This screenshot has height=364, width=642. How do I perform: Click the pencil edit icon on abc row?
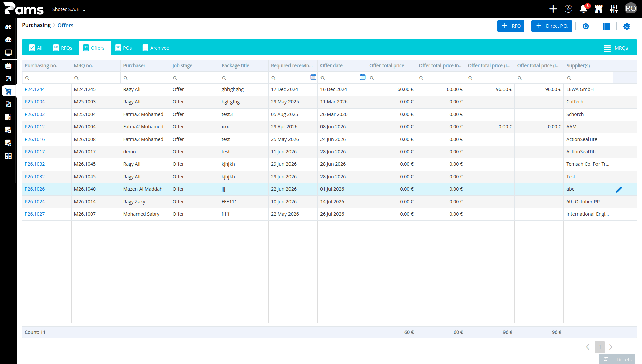(619, 190)
